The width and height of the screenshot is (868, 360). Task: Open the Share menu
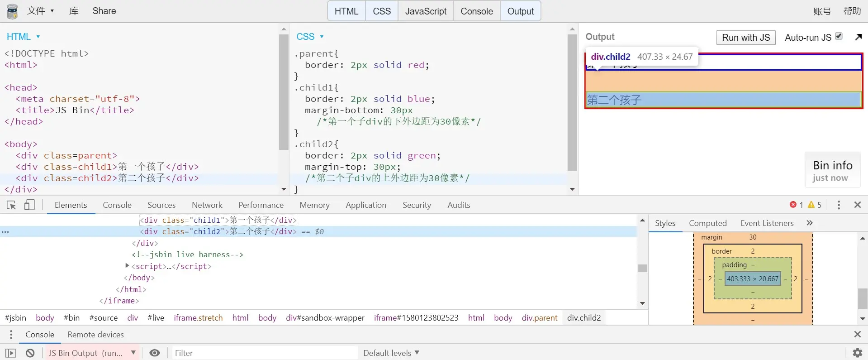104,11
